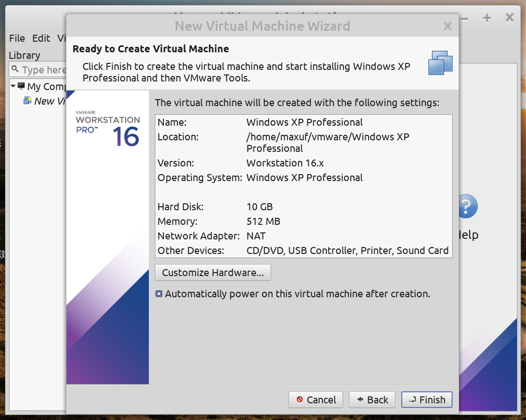
Task: Click the Other Devices list text
Action: point(347,250)
